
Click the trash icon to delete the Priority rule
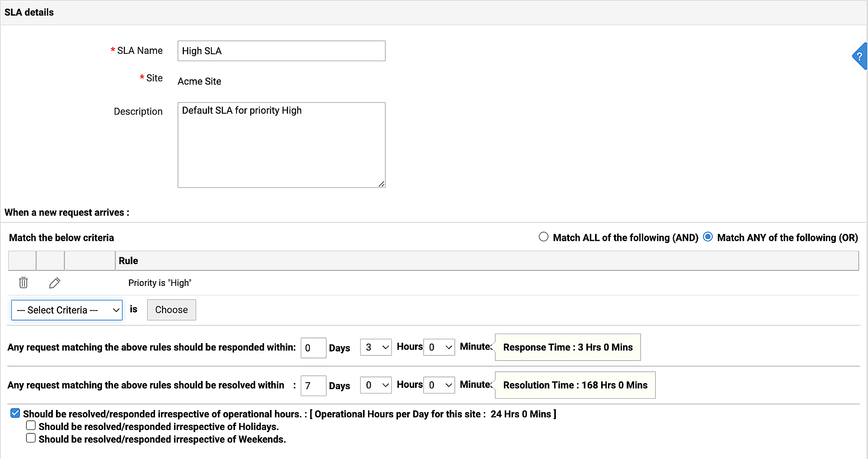(x=23, y=283)
